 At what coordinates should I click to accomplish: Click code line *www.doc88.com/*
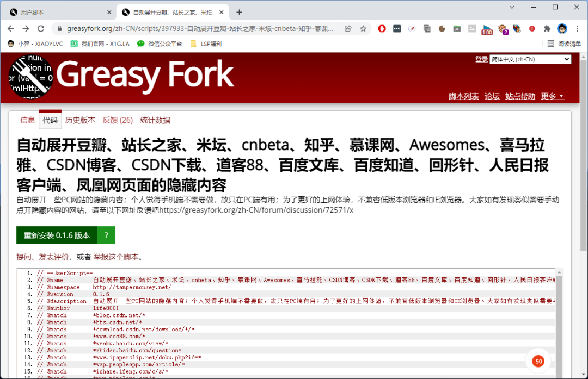click(x=119, y=336)
